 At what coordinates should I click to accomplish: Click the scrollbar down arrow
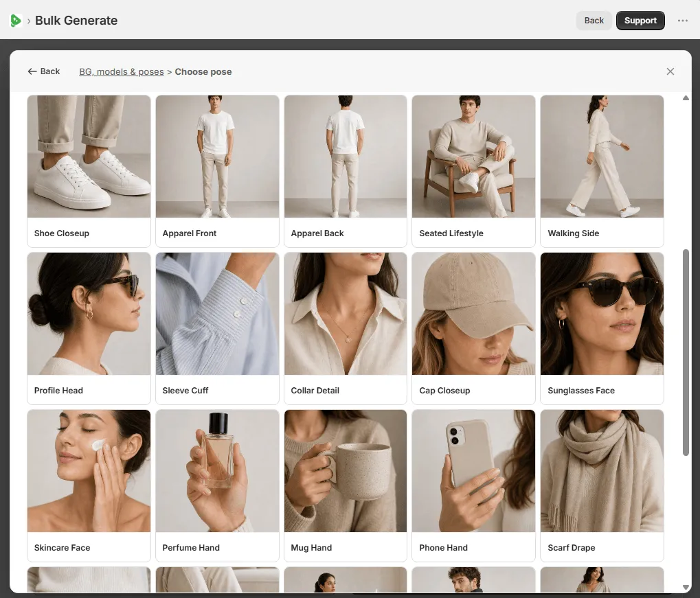click(x=686, y=587)
